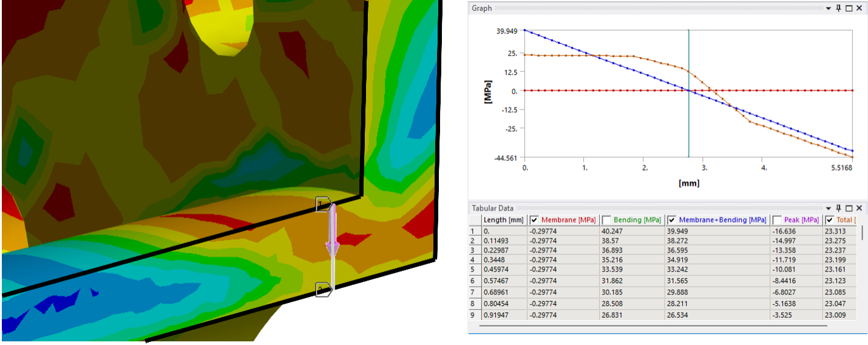Enable the Peak [MPa] column checkbox
Screen dimensions: 868x345
click(776, 220)
